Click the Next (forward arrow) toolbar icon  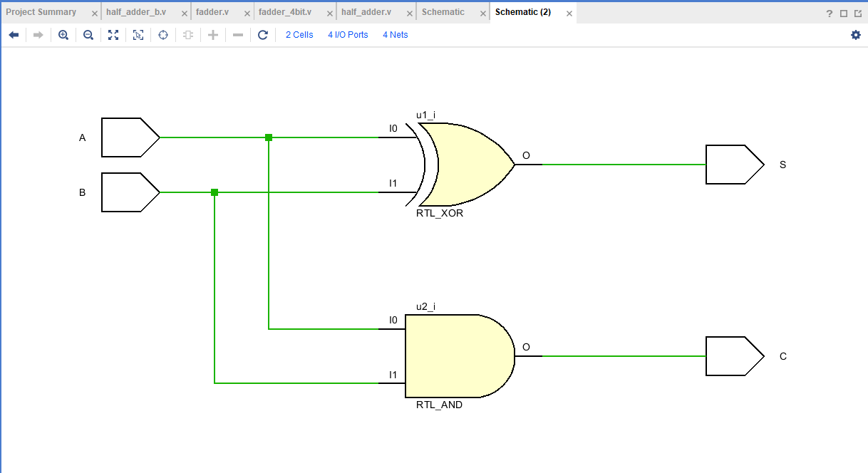coord(38,35)
